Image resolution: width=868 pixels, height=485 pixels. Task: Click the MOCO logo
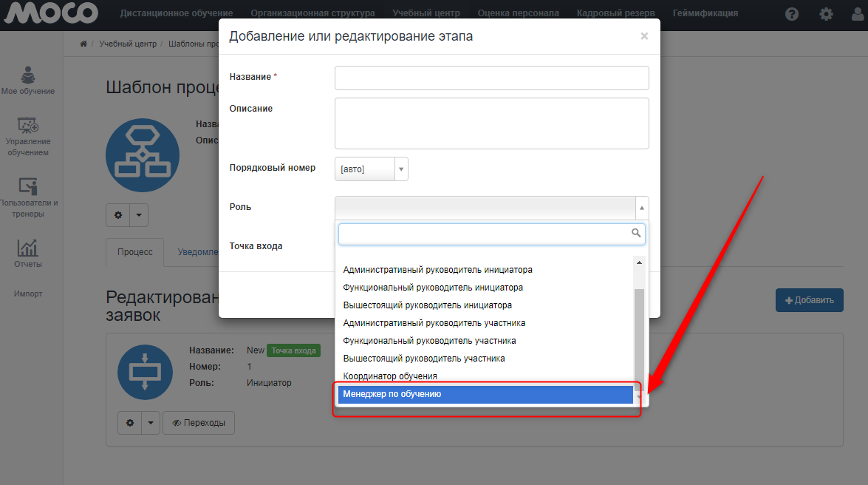(51, 12)
